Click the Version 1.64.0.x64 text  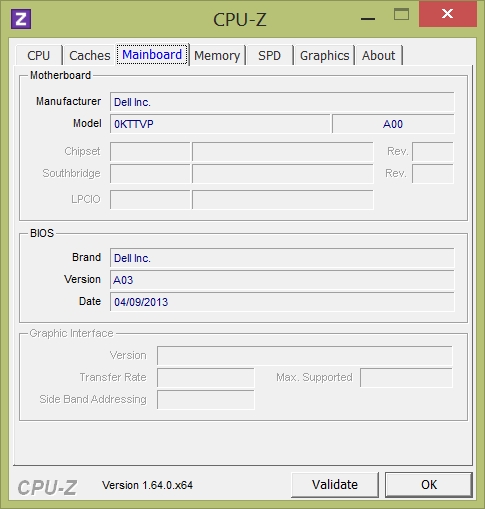tap(147, 485)
